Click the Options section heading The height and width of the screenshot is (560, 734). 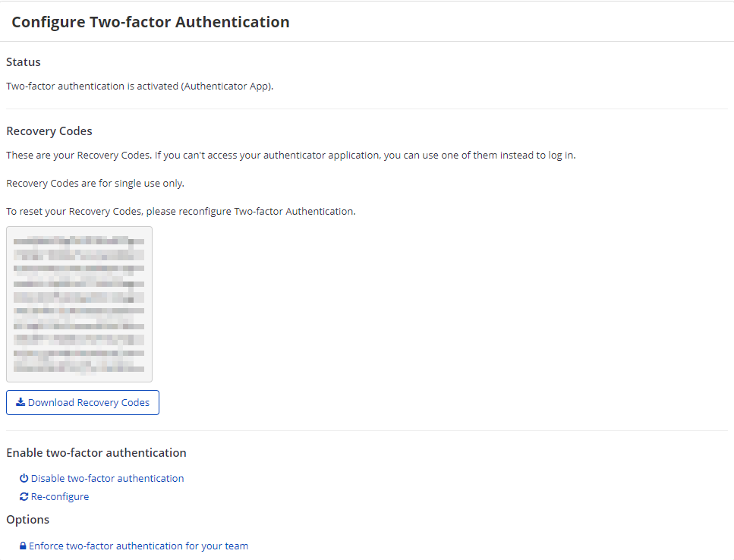coord(27,519)
